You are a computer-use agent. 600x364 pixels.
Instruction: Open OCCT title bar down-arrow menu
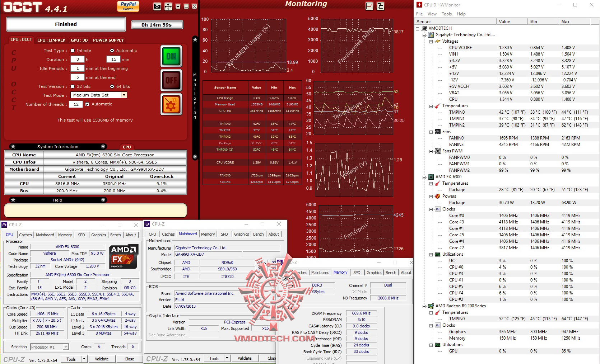[x=178, y=6]
